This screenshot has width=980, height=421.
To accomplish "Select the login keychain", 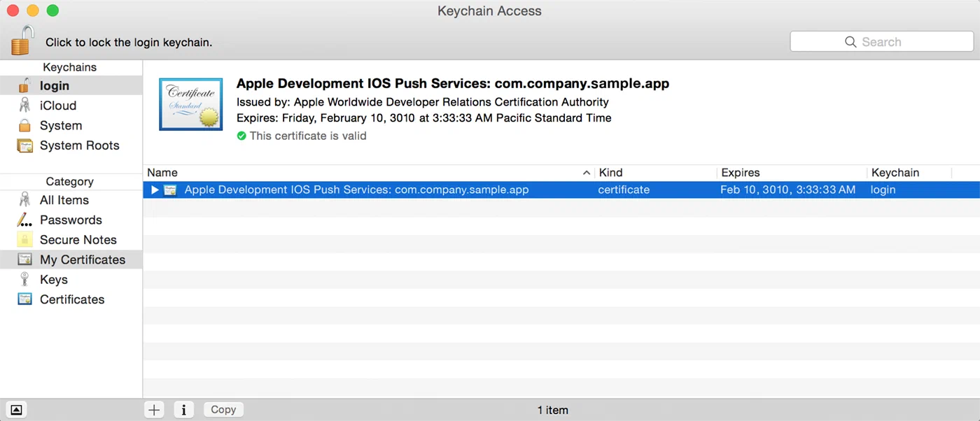I will click(54, 86).
